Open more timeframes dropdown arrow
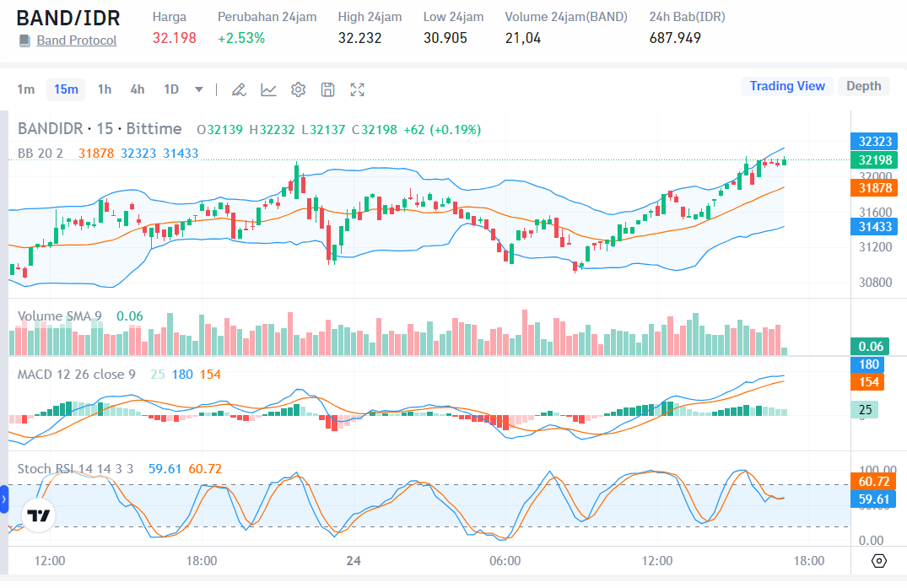Image resolution: width=907 pixels, height=588 pixels. [199, 89]
